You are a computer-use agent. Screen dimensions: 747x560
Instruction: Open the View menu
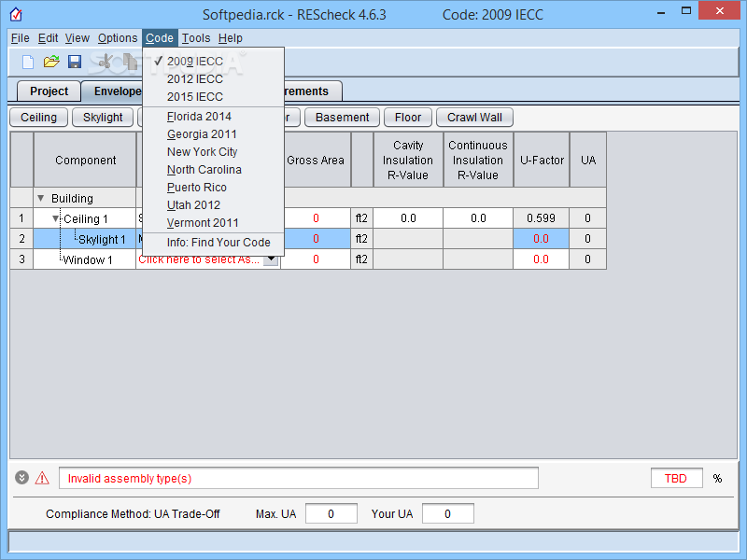[78, 38]
